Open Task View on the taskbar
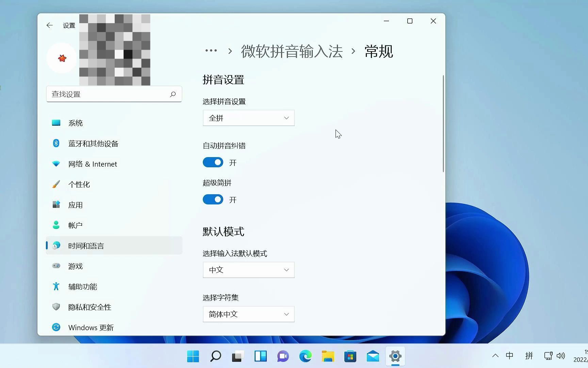588x368 pixels. (238, 356)
